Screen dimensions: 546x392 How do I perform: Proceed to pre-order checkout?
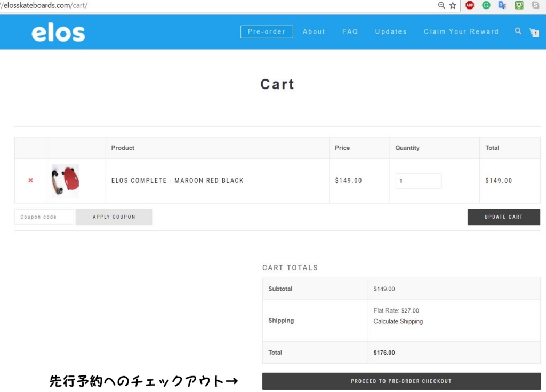pos(401,381)
